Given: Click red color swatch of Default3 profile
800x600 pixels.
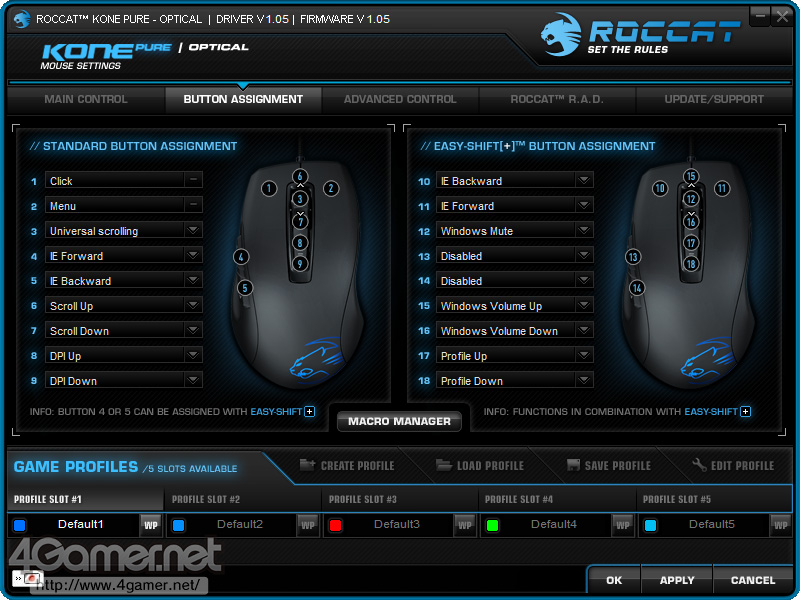Looking at the screenshot, I should pos(335,525).
